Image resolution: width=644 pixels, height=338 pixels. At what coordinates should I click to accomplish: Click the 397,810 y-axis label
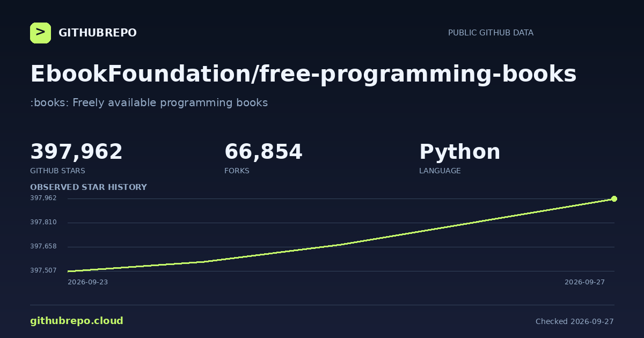(43, 222)
